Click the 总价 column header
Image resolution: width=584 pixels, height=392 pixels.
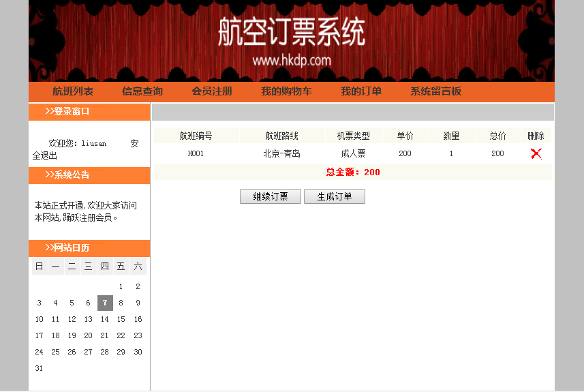(x=498, y=136)
